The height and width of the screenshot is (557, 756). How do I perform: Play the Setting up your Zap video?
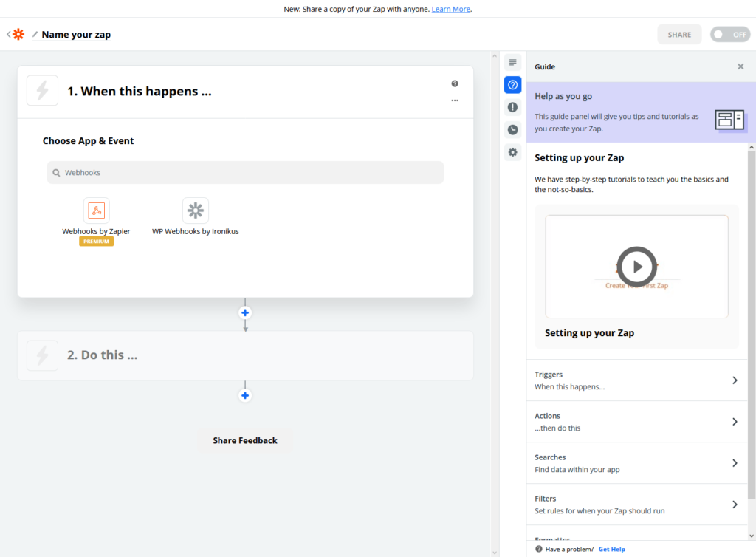pos(637,266)
